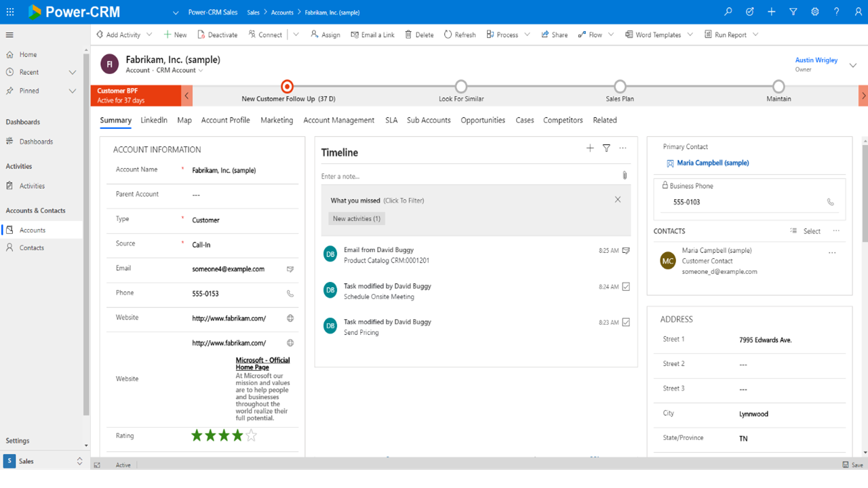Open the Sub Accounts tab
868x488 pixels.
pos(429,120)
